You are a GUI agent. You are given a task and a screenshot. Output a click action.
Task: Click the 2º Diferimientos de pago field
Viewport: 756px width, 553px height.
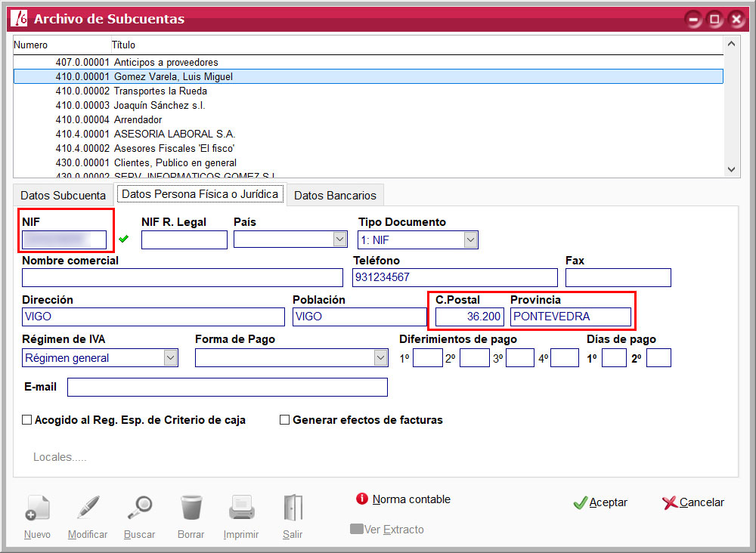click(x=475, y=358)
